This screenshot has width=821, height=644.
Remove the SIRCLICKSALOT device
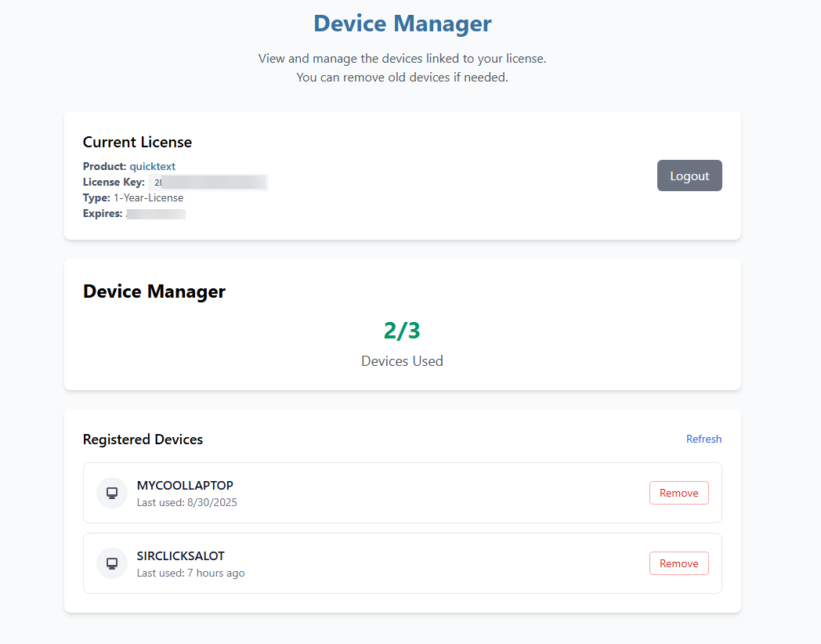point(678,563)
